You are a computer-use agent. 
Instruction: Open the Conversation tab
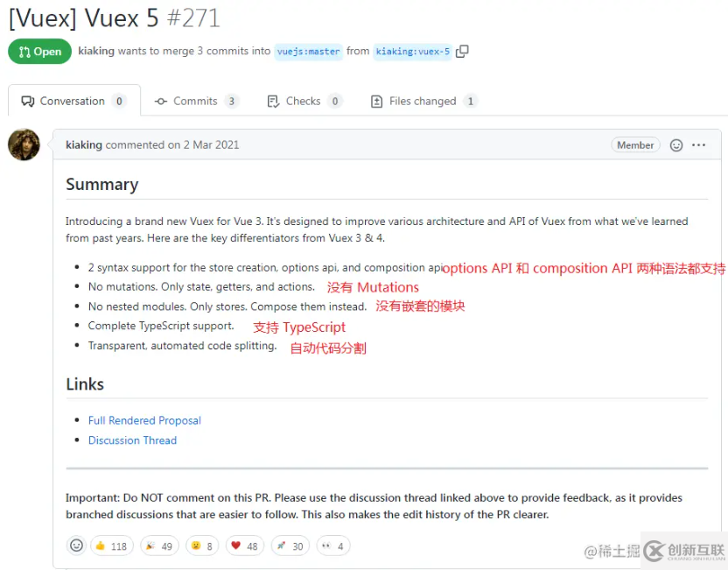(x=74, y=101)
